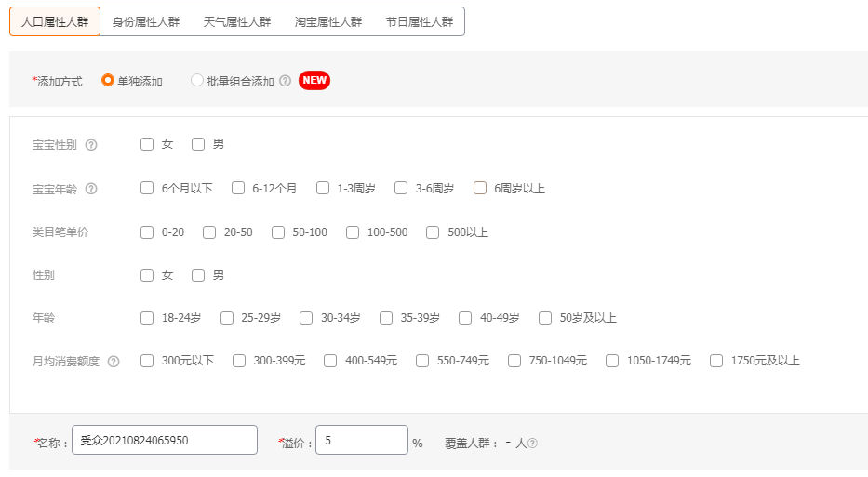The height and width of the screenshot is (477, 868).
Task: Check 6周岁以上 baby age
Action: pos(480,188)
